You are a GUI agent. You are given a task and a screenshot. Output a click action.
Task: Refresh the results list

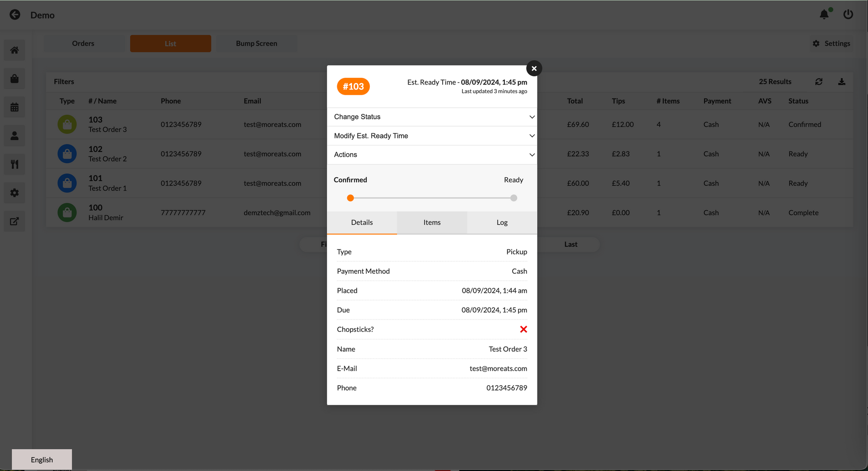819,81
